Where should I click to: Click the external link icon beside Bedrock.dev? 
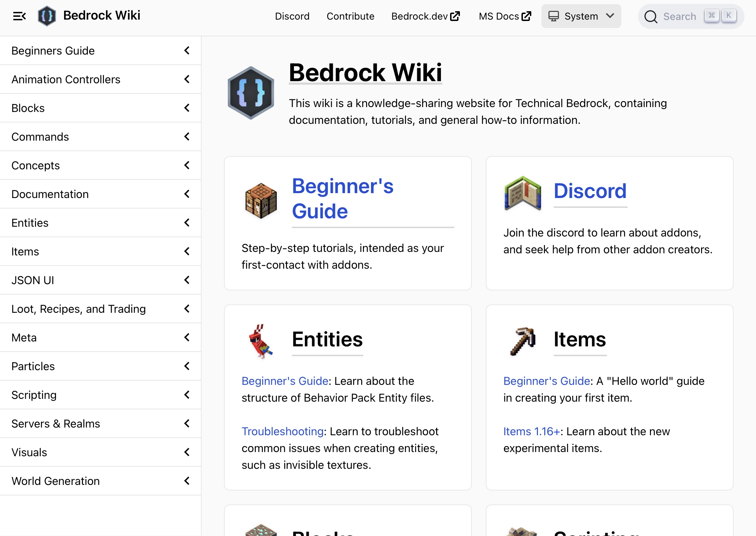(455, 16)
